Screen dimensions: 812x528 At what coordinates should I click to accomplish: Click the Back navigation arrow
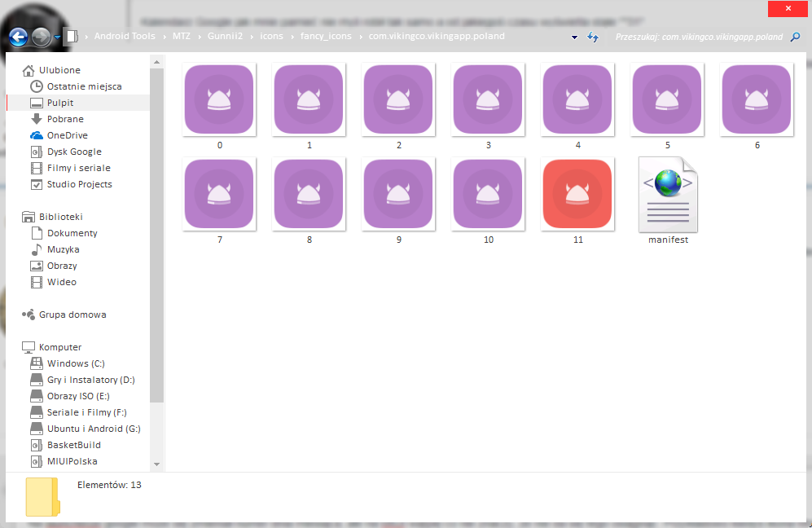click(18, 37)
